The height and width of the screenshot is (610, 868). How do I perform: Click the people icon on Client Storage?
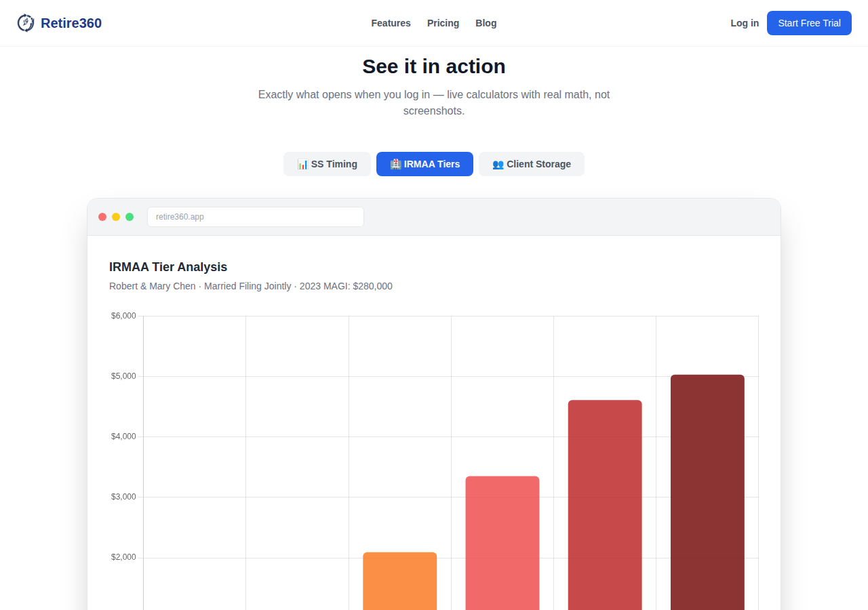pos(498,164)
